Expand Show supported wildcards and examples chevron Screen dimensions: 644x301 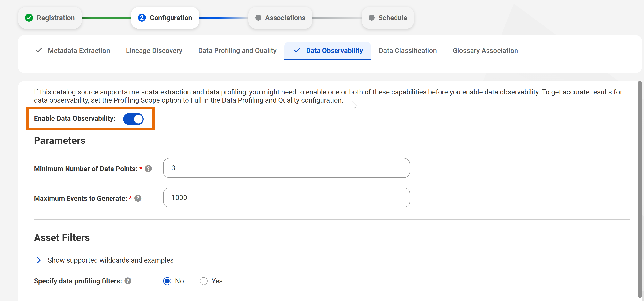pyautogui.click(x=39, y=260)
